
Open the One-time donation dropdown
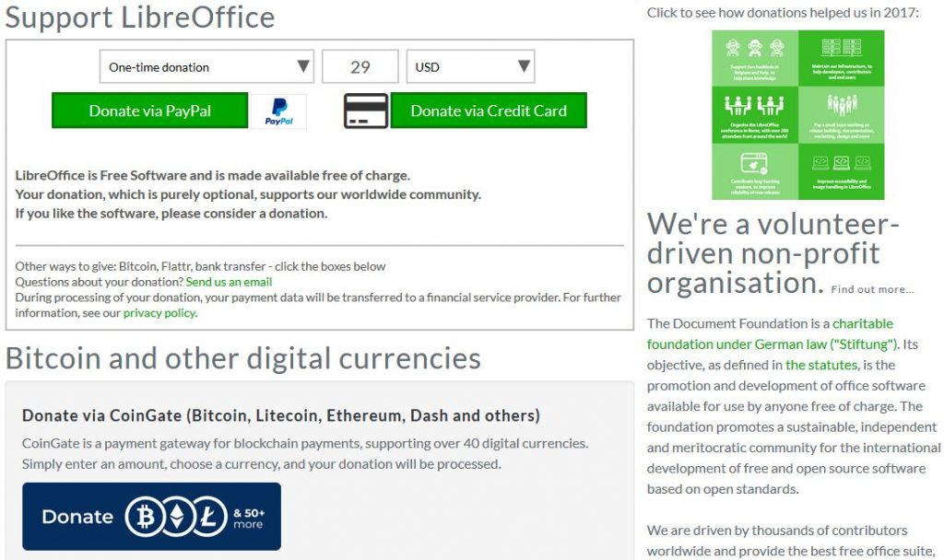click(206, 66)
